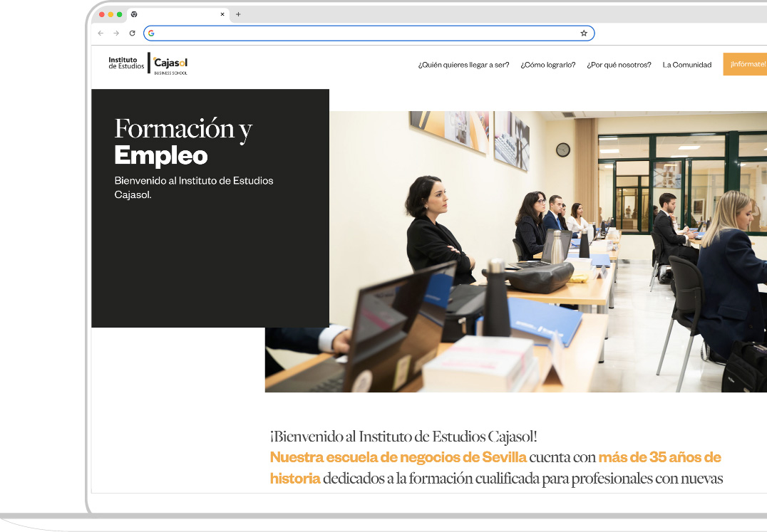This screenshot has width=767, height=532.
Task: Click the Instituto de Estudios Cajasol logo
Action: 148,64
